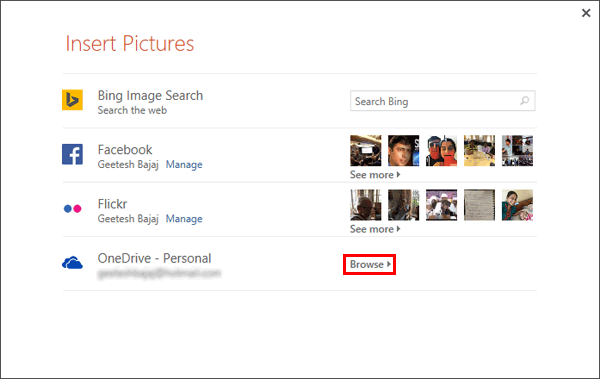Select third Facebook thumbnail with red faces
Screen dimensions: 600x379
click(x=442, y=150)
